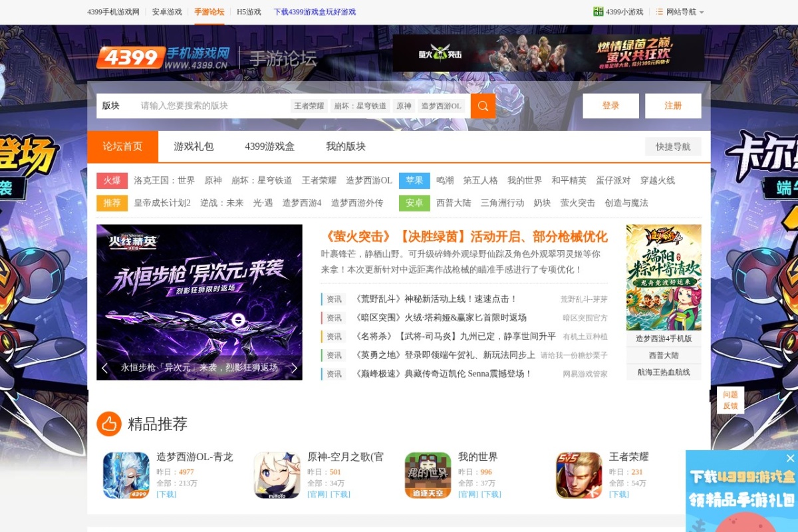Image resolution: width=798 pixels, height=532 pixels.
Task: Open 航海王热血航线 sidebar link
Action: (664, 372)
